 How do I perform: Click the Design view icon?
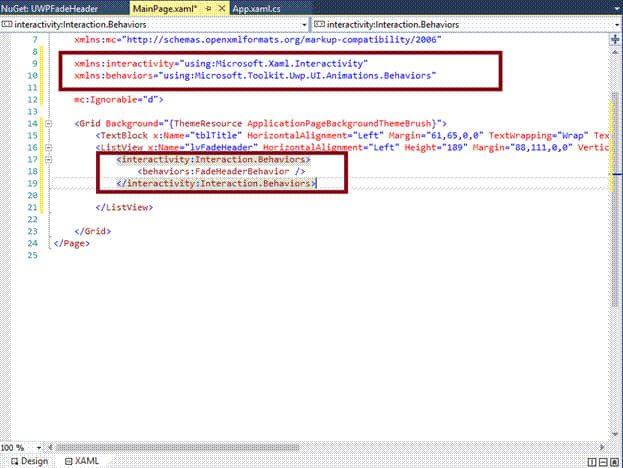[14, 461]
